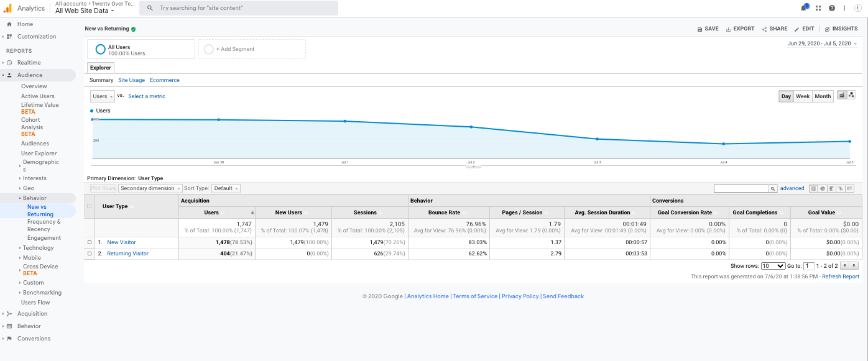Image resolution: width=868 pixels, height=361 pixels.
Task: Open the Ecommerce tab
Action: coord(164,80)
